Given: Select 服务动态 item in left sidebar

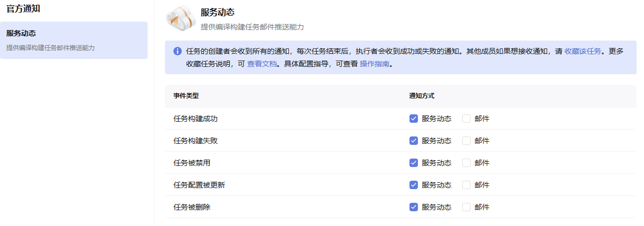Looking at the screenshot, I should (x=74, y=40).
